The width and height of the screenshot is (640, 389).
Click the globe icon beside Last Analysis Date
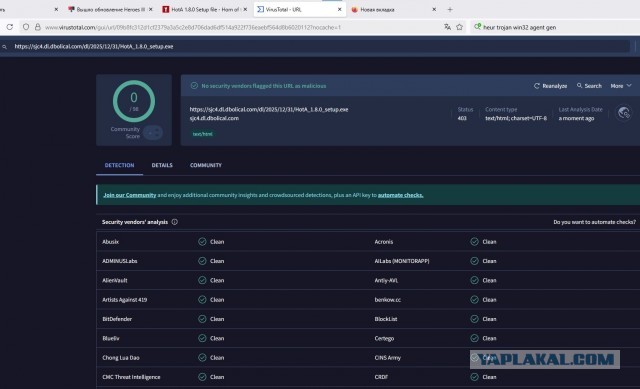pos(624,113)
